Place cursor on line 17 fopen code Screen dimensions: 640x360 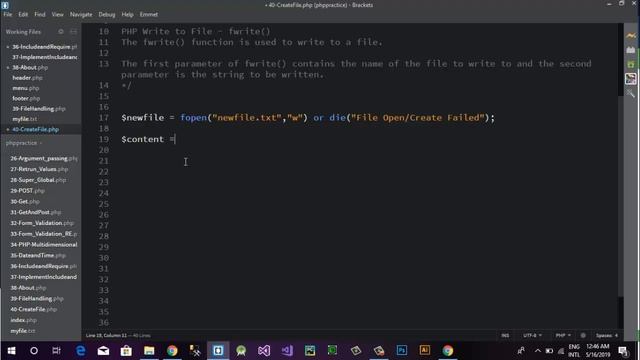click(x=308, y=118)
